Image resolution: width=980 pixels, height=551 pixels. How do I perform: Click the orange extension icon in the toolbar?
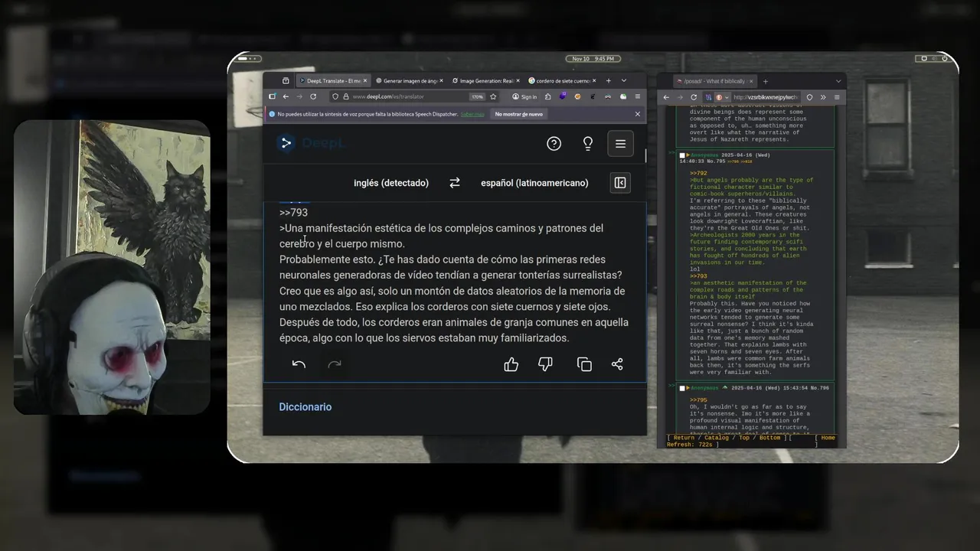point(577,96)
